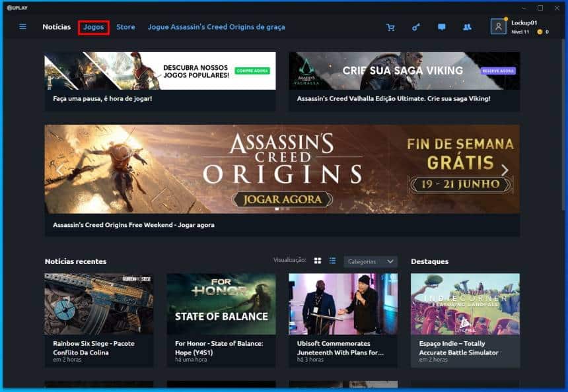Open Lockup01 profile name
The height and width of the screenshot is (392, 568).
(524, 23)
